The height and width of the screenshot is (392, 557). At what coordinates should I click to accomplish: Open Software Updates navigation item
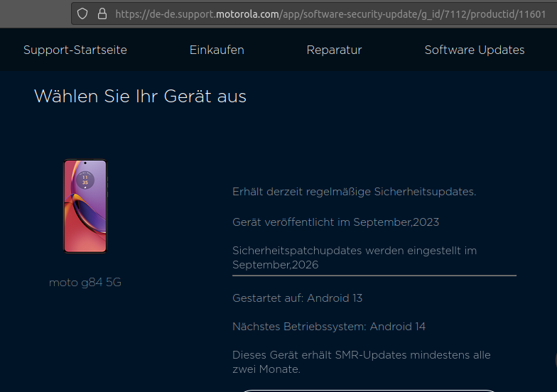[x=475, y=50]
